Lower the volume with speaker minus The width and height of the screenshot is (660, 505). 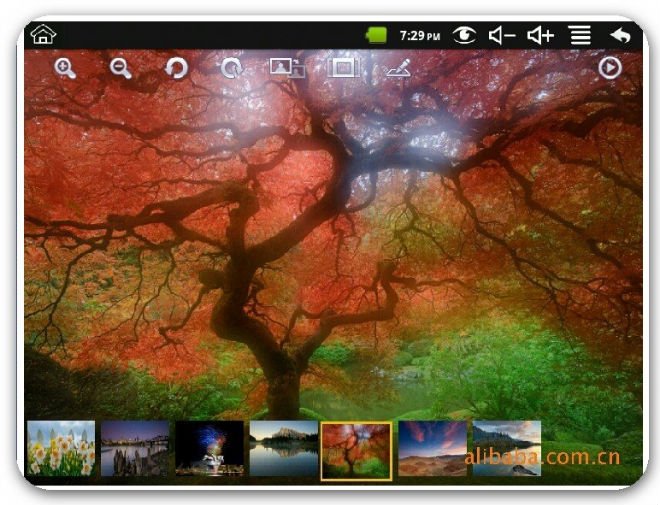pos(502,35)
